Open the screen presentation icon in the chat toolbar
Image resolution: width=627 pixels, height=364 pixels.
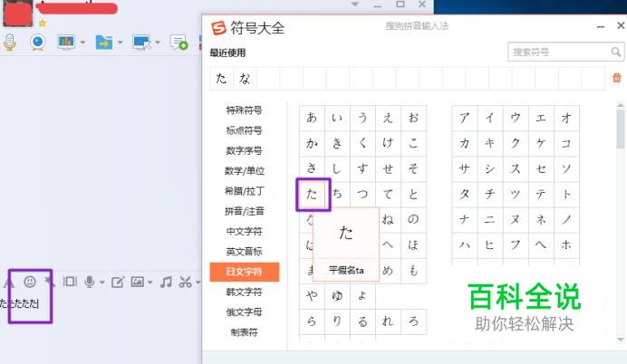click(66, 42)
